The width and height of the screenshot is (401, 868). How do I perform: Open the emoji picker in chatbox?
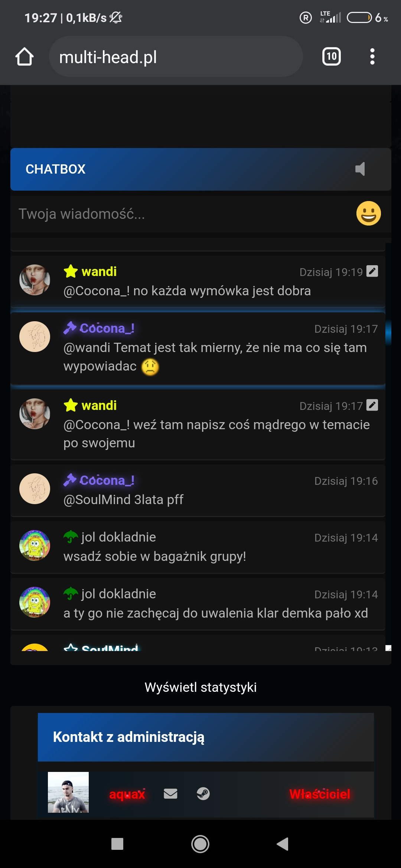click(x=368, y=214)
